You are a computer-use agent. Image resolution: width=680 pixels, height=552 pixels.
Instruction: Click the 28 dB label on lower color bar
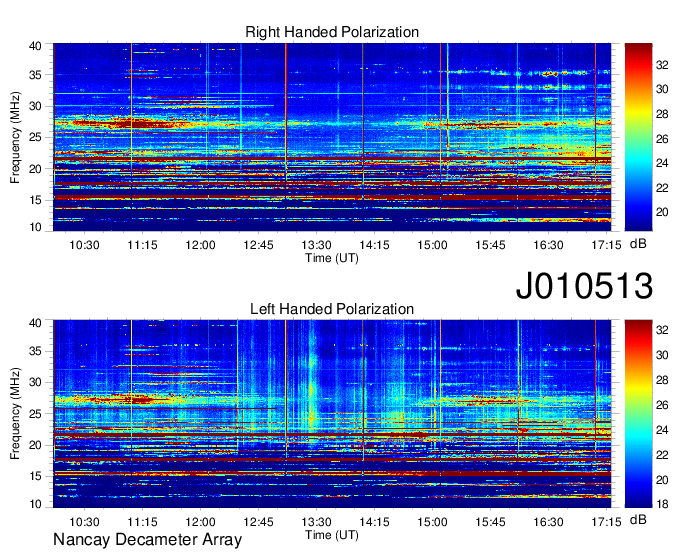coord(662,381)
